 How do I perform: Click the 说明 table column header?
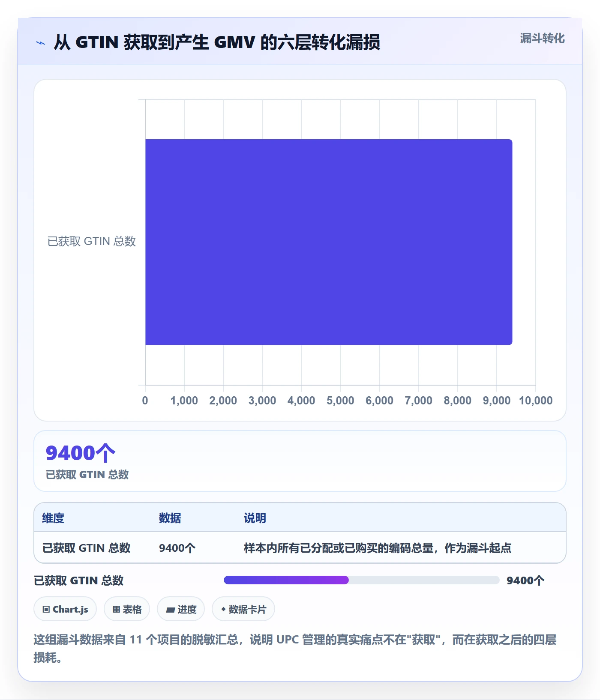coord(255,518)
